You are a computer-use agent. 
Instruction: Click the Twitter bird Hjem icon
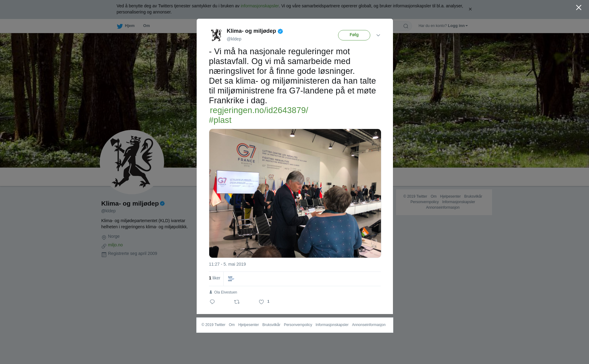tap(120, 26)
